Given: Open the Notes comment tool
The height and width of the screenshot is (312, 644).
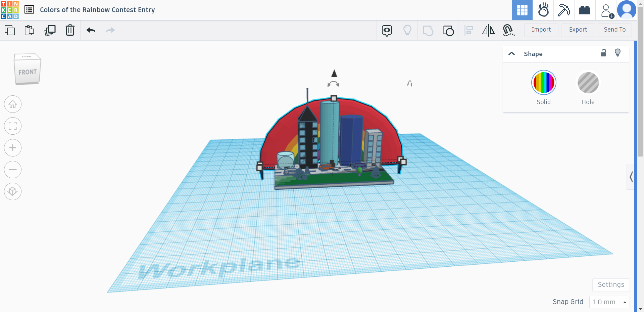Looking at the screenshot, I should [x=387, y=30].
